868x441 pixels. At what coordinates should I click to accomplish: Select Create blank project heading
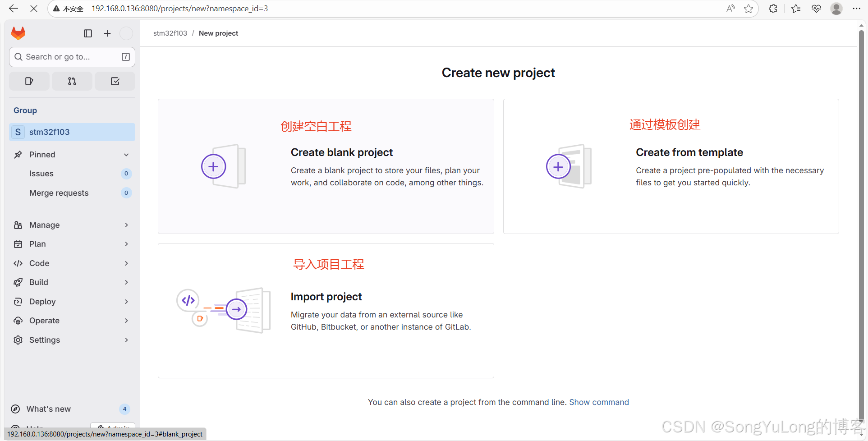click(x=342, y=152)
